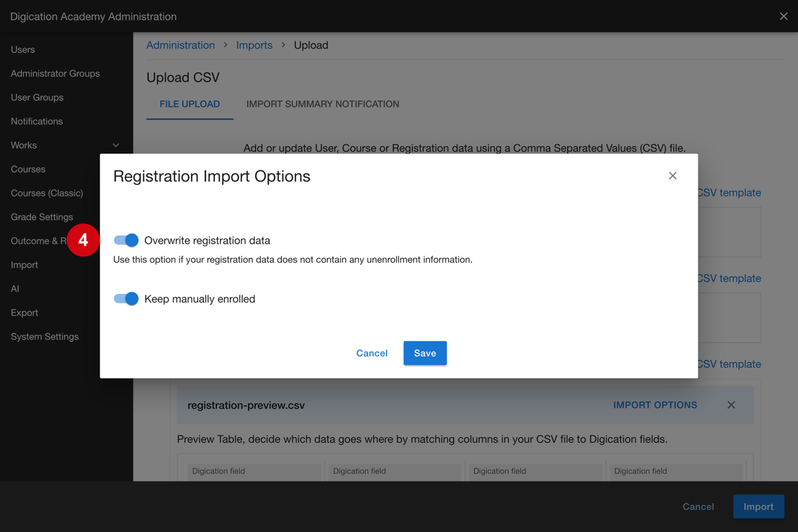
Task: Click the Registration Import Options title
Action: pos(211,176)
